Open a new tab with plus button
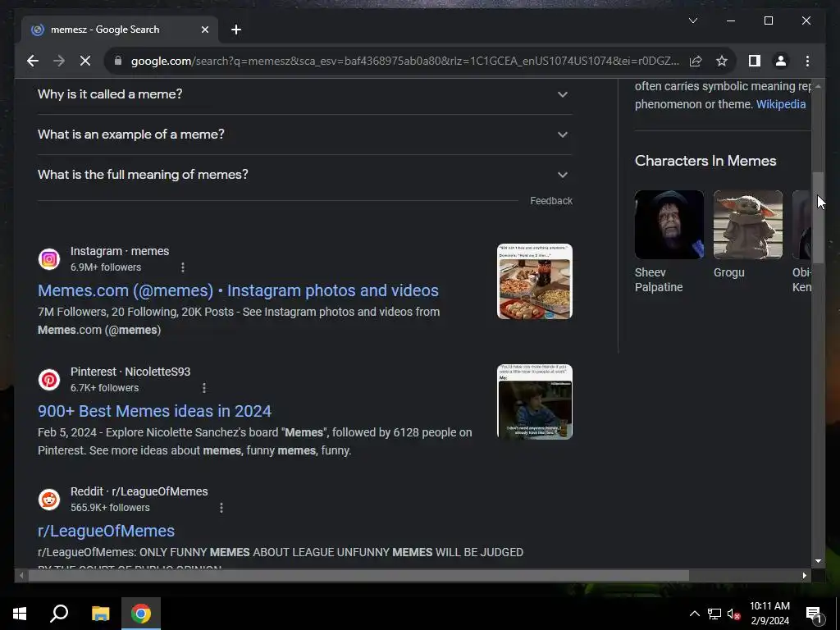The image size is (840, 630). pos(236,30)
